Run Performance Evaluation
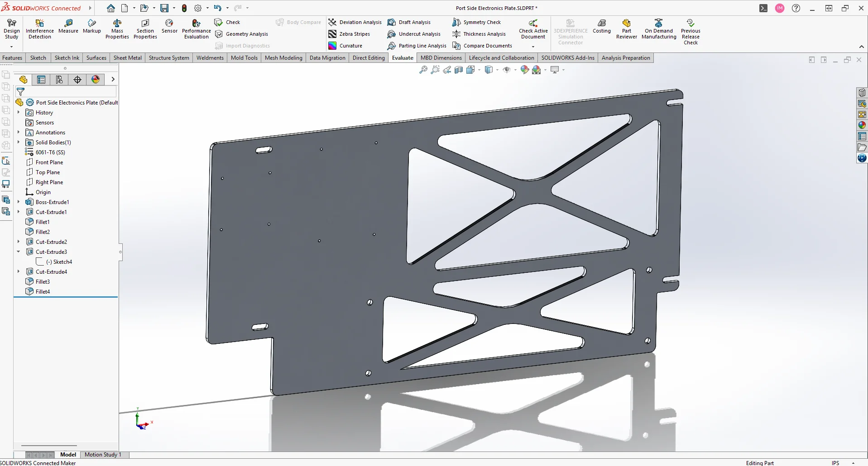This screenshot has width=868, height=466. click(196, 29)
